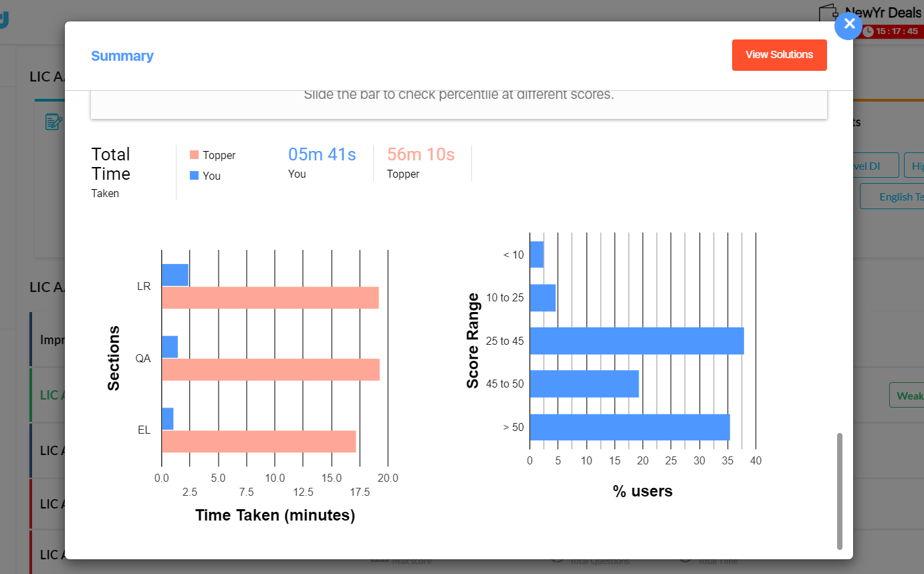Screen dimensions: 924x574
Task: Click the 45 to 50 score range bar
Action: pos(584,384)
